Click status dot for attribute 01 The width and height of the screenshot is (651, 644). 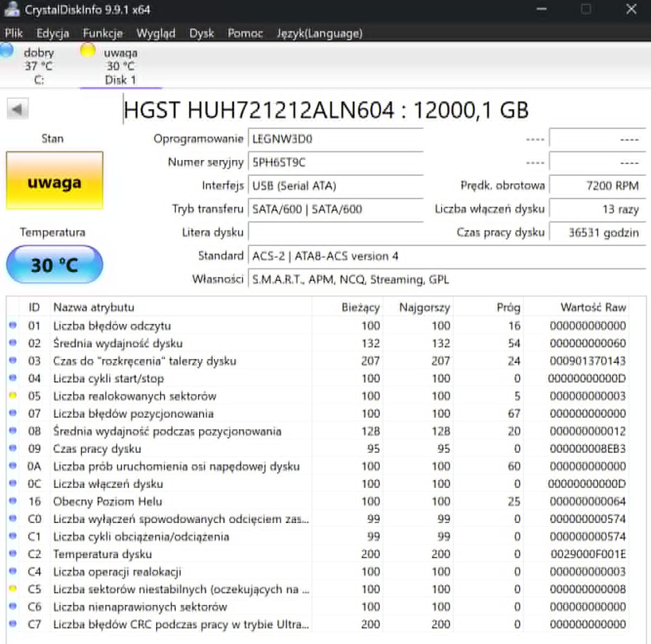[12, 326]
